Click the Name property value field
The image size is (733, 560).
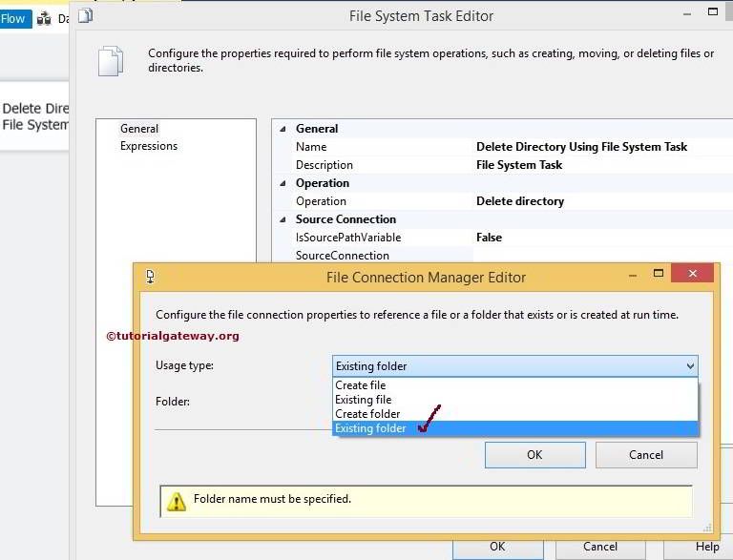(x=604, y=147)
